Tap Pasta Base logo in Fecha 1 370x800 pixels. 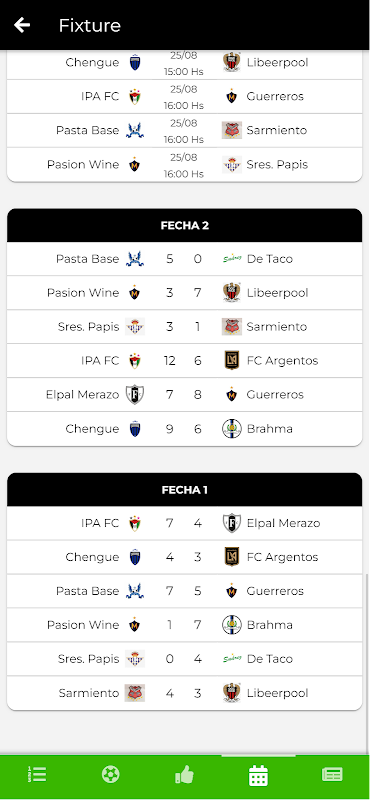[135, 591]
